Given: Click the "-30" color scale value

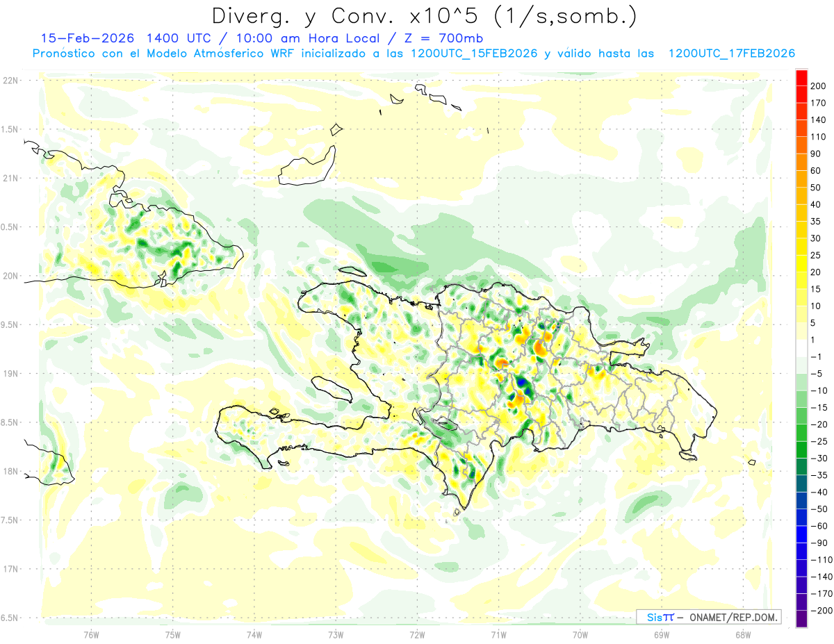Looking at the screenshot, I should (819, 459).
